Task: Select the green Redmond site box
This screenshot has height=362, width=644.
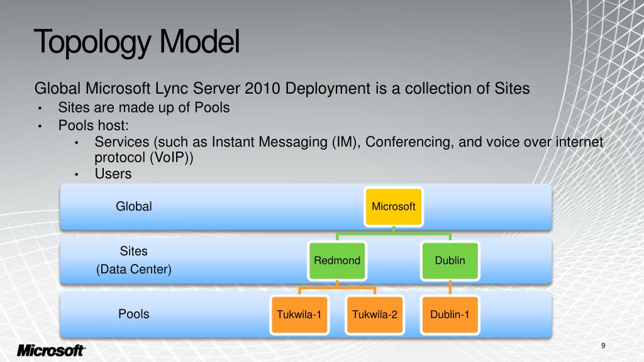Action: click(337, 261)
